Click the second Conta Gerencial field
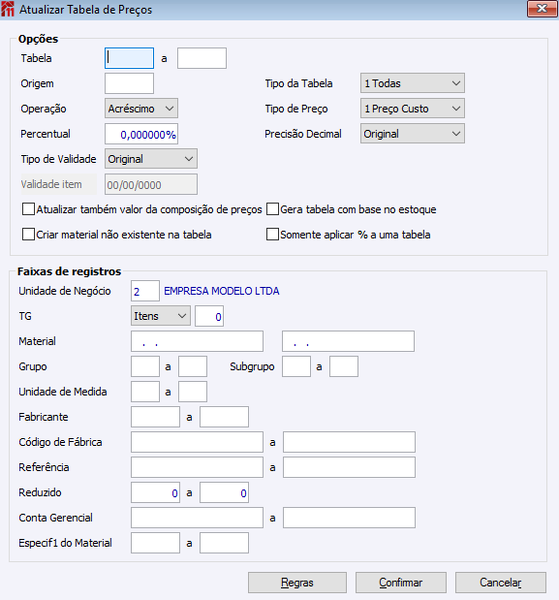The image size is (559, 600). (x=349, y=518)
